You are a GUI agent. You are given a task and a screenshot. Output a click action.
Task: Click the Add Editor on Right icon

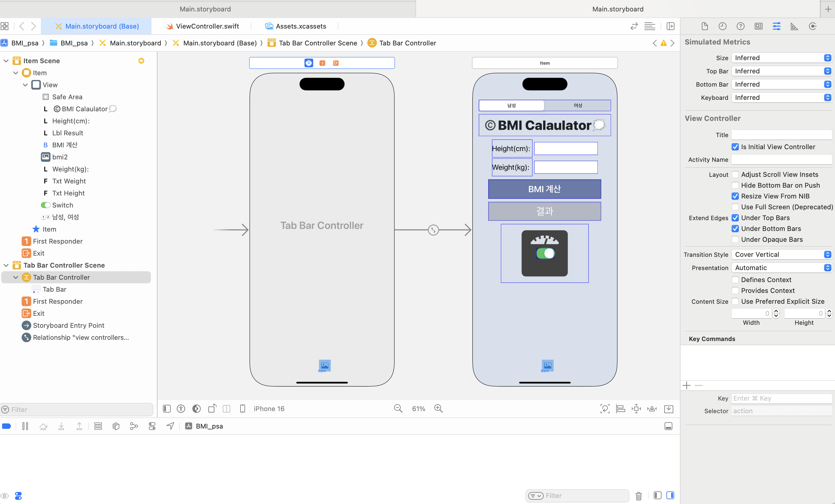(670, 26)
